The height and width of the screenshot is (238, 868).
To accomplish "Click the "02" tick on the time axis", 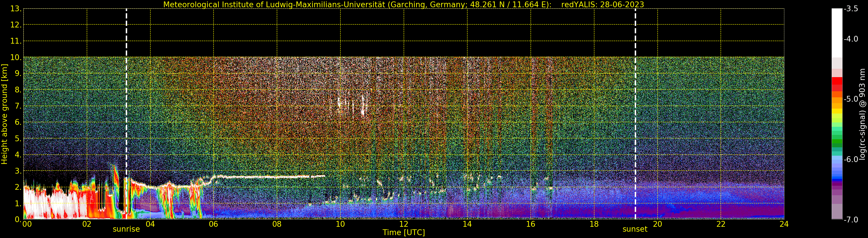I will pos(87,224).
